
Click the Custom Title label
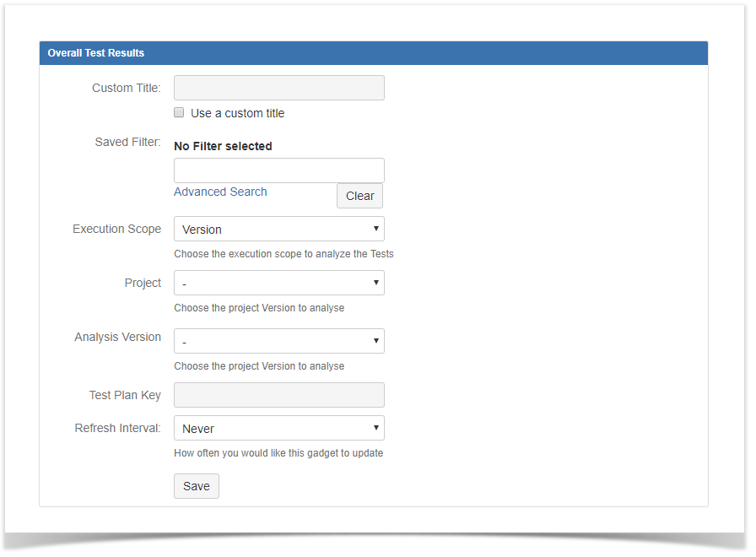click(127, 88)
